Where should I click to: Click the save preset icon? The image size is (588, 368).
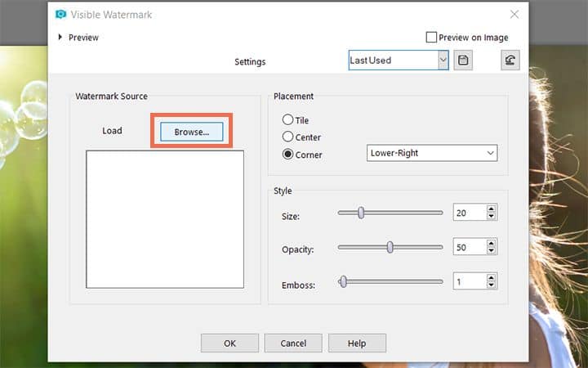[x=463, y=60]
